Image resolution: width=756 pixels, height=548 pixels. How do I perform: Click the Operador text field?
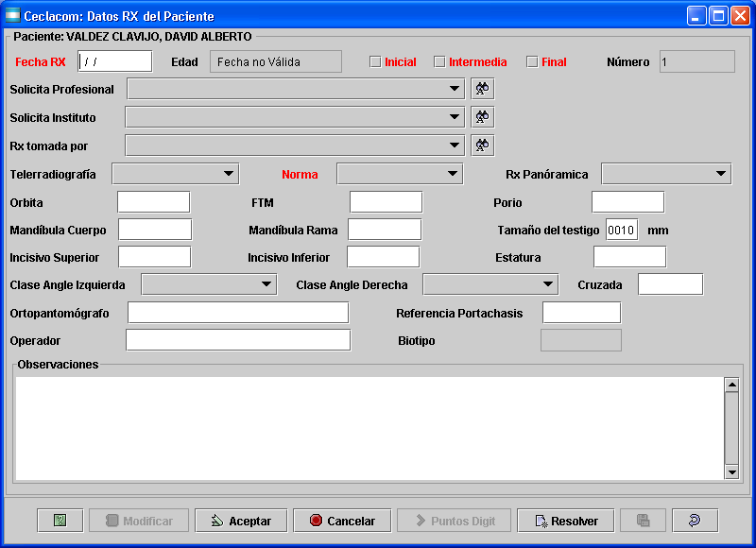(x=238, y=340)
